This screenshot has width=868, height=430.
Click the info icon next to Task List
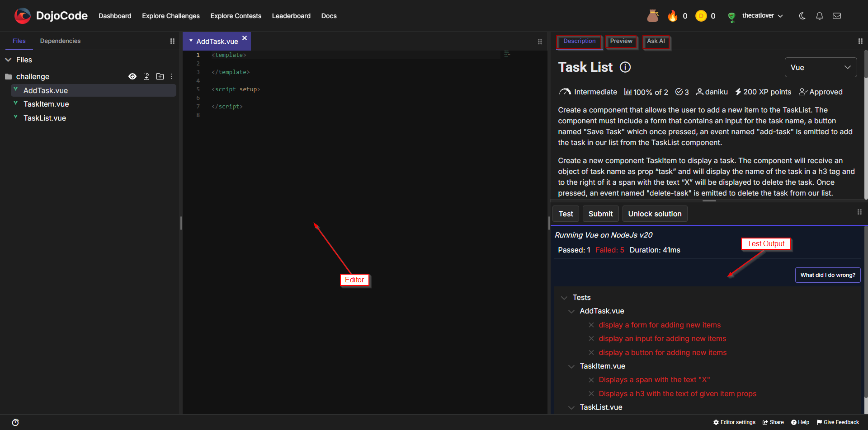[x=625, y=67]
